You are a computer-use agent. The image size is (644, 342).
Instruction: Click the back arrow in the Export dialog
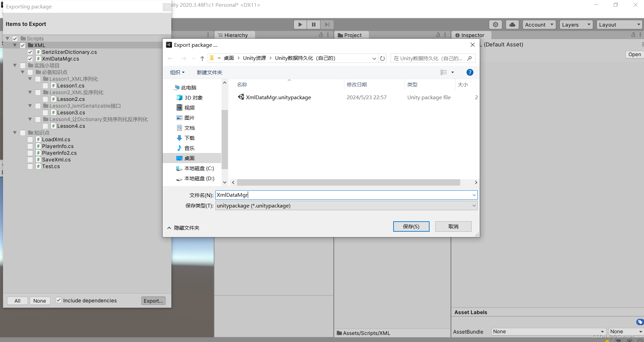click(x=171, y=59)
